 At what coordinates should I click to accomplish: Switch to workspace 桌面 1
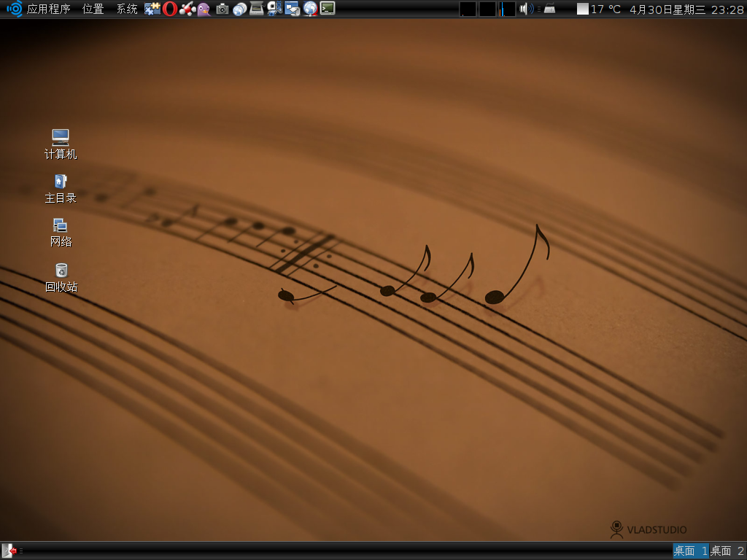click(690, 551)
